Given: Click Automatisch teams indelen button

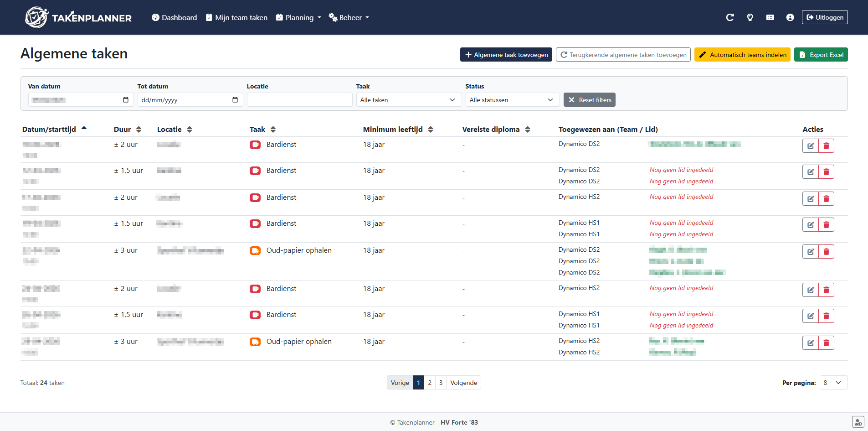Looking at the screenshot, I should click(742, 55).
